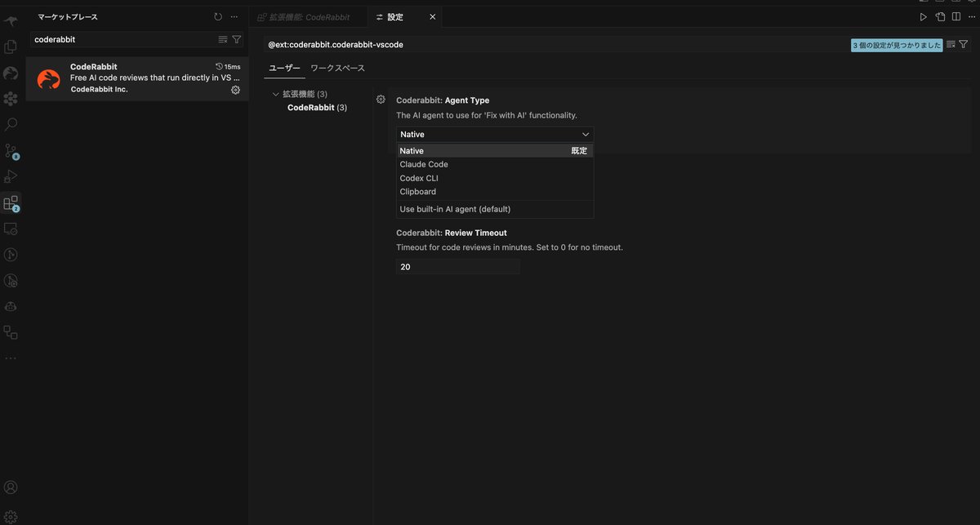980x525 pixels.
Task: Click the Review Timeout value field
Action: click(457, 266)
